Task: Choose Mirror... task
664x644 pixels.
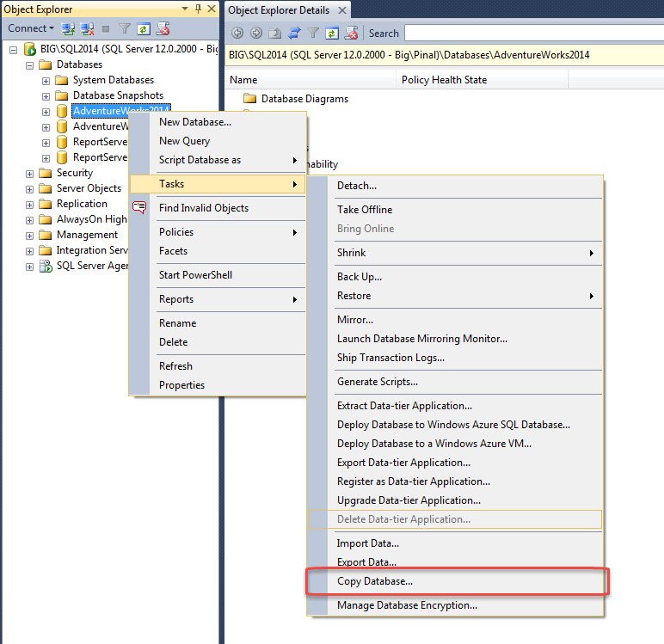Action: pyautogui.click(x=455, y=320)
